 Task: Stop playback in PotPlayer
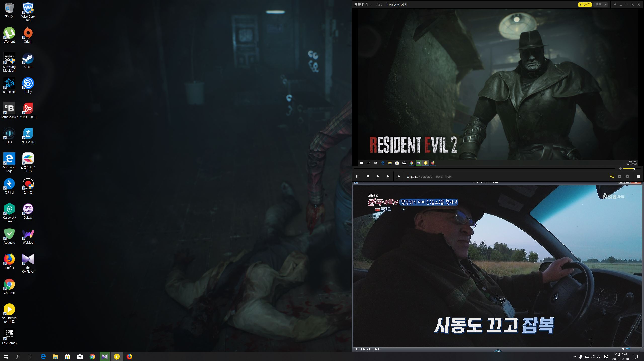pos(368,176)
